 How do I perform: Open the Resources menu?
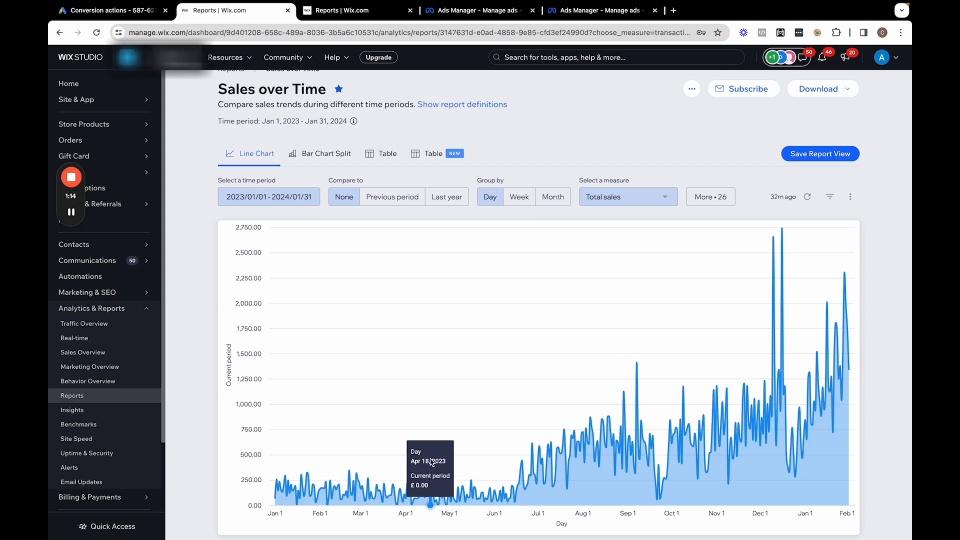pyautogui.click(x=230, y=57)
